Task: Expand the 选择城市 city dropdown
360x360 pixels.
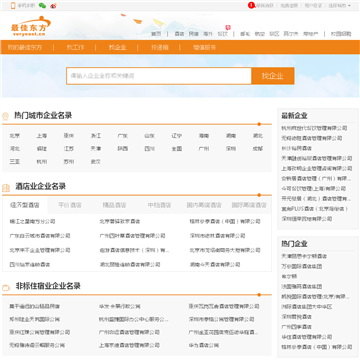Action: click(340, 5)
